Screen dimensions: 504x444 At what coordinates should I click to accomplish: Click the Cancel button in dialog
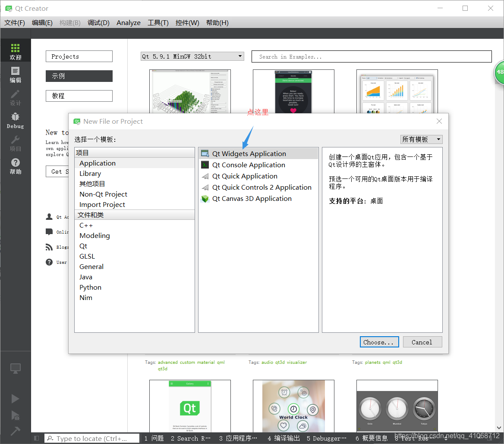pos(422,342)
